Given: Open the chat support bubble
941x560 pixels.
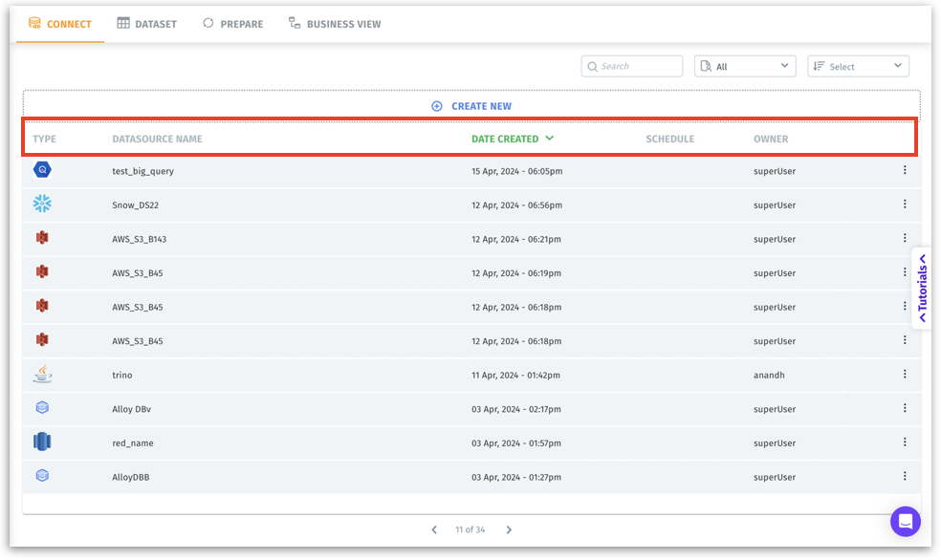Looking at the screenshot, I should coord(905,522).
